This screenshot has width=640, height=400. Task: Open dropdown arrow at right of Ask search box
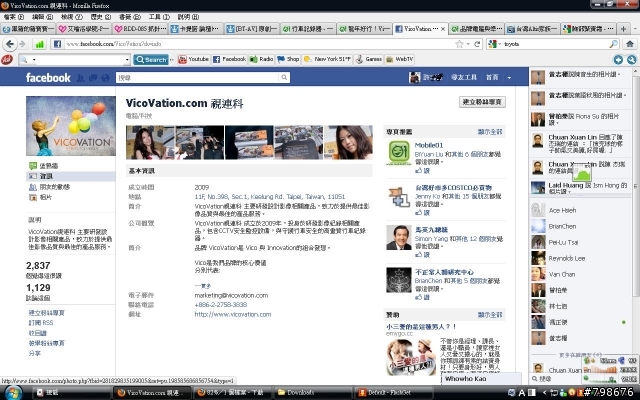click(127, 60)
